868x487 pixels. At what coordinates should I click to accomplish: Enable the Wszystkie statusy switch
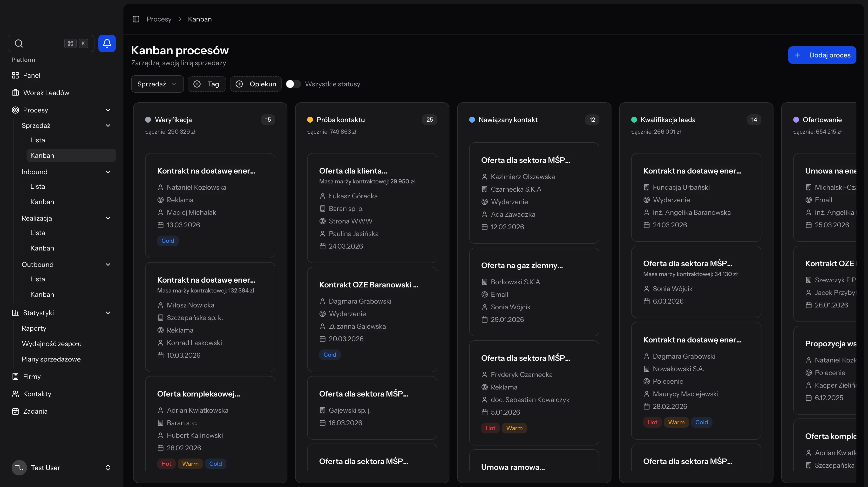click(x=293, y=84)
